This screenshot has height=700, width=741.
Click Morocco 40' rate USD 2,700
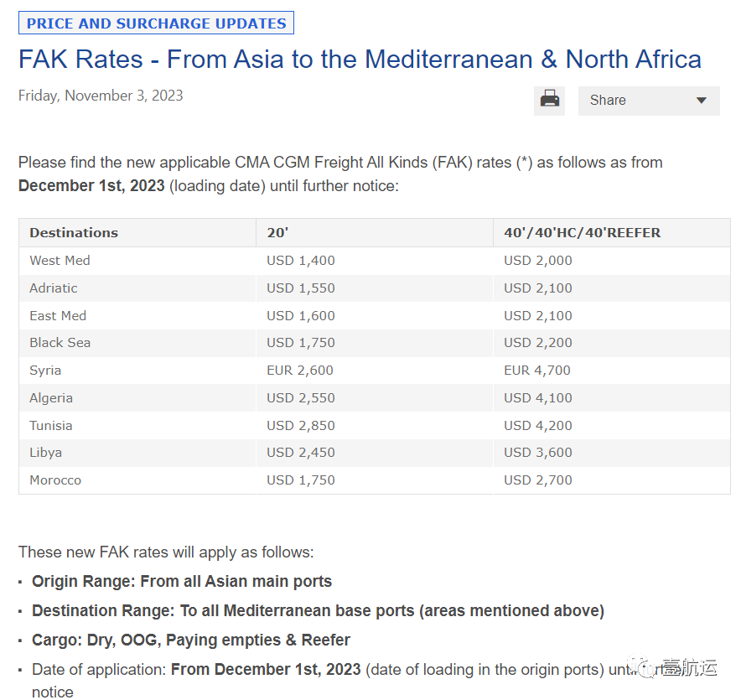538,480
